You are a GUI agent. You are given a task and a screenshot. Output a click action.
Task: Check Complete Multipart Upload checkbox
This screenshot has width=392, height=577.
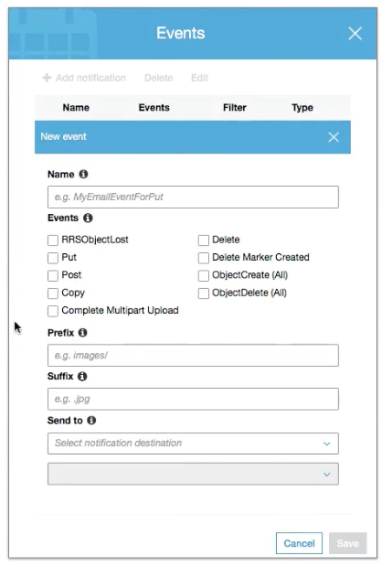tap(53, 311)
